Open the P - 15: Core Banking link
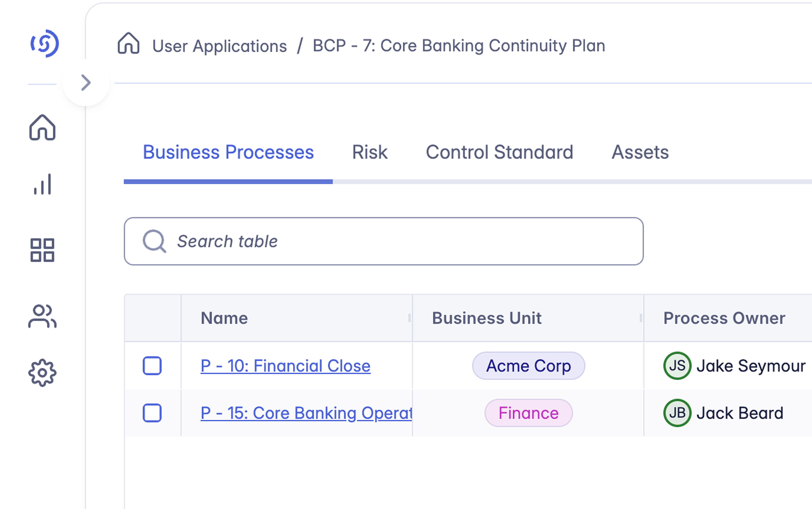This screenshot has height=509, width=812. tap(306, 413)
